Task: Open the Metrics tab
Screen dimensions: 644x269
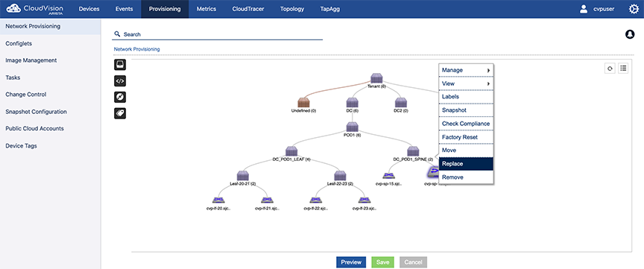Action: coord(206,9)
